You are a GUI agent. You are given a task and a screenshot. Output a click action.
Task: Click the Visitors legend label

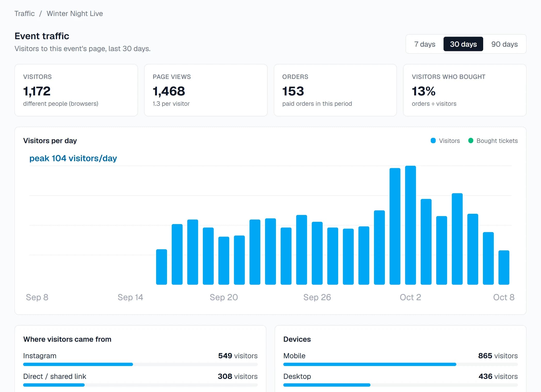(449, 141)
